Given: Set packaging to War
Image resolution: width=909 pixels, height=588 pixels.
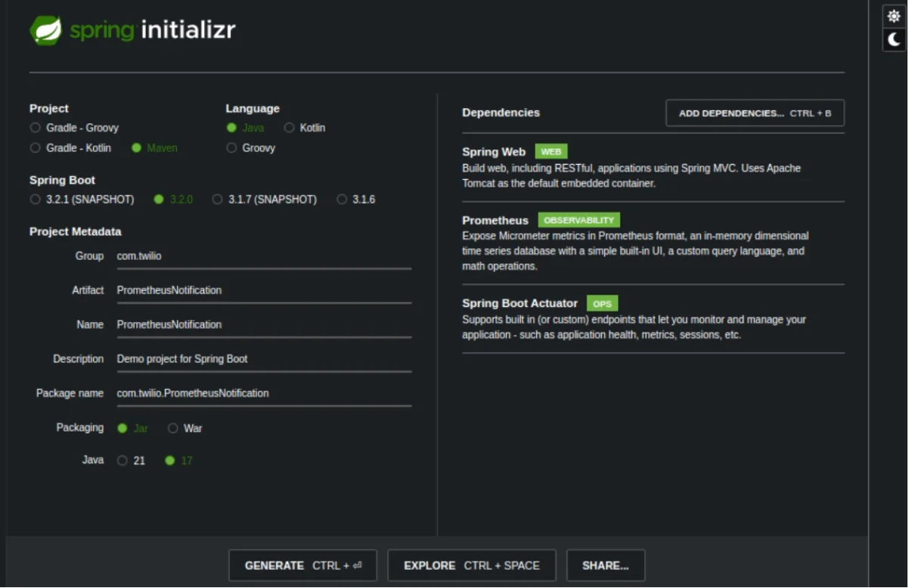Looking at the screenshot, I should [x=185, y=428].
